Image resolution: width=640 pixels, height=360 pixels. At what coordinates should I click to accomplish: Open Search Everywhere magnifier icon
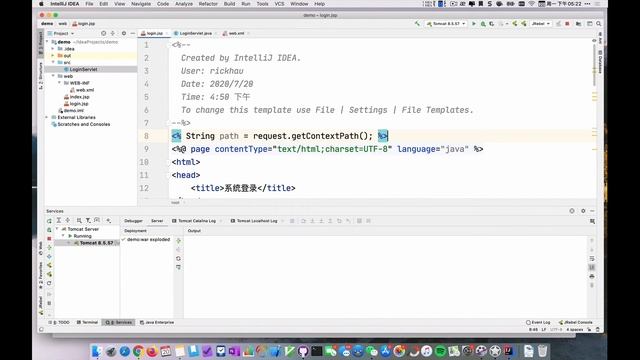(598, 24)
